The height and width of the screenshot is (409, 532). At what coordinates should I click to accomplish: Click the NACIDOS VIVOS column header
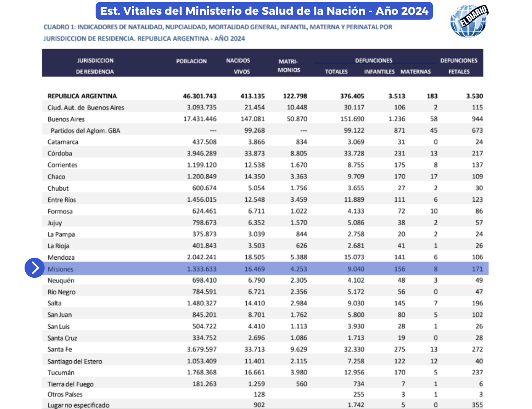pyautogui.click(x=239, y=66)
